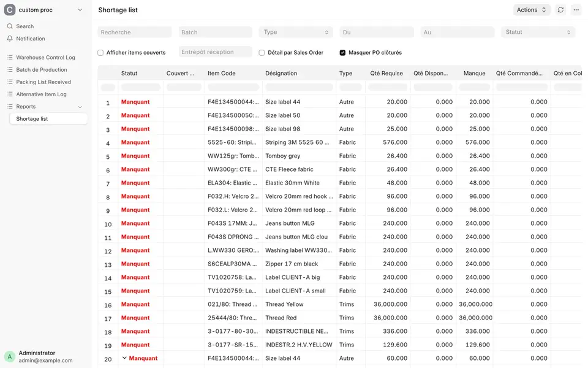
Task: Click the Statut column header
Action: (129, 73)
